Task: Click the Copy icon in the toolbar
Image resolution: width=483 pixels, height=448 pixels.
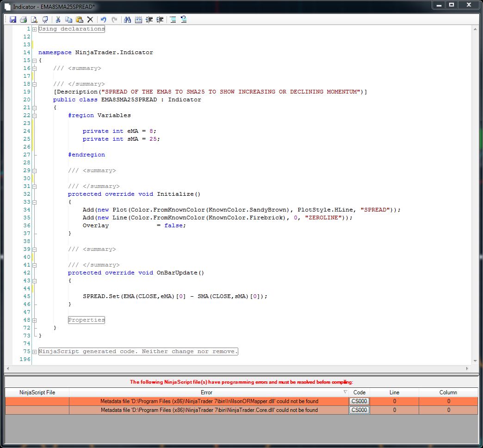Action: pos(68,19)
